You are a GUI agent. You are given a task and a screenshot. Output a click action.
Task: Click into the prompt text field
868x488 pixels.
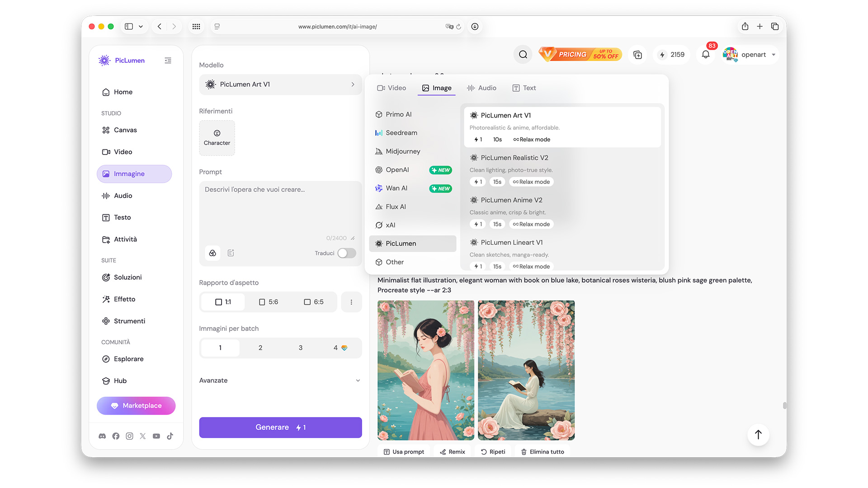280,210
